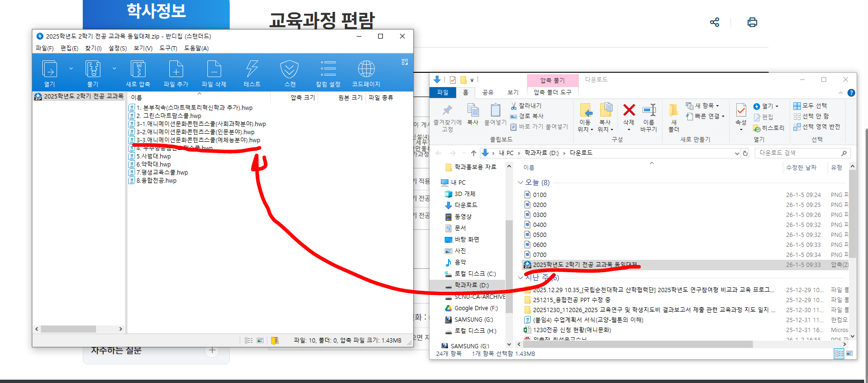Click the Code Page (코드페이지) globe icon

click(x=366, y=69)
